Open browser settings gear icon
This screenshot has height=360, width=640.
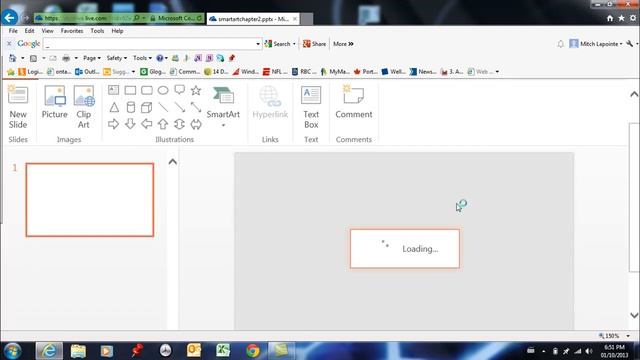pyautogui.click(x=633, y=18)
